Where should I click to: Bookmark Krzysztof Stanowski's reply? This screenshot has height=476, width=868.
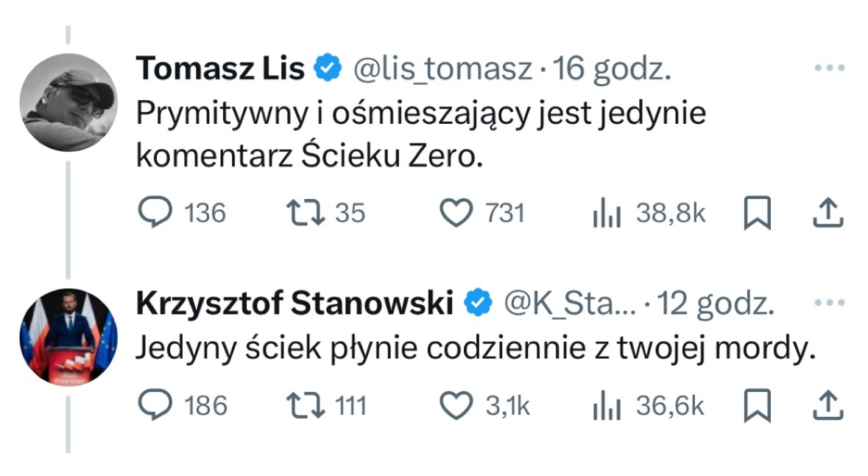coord(758,405)
